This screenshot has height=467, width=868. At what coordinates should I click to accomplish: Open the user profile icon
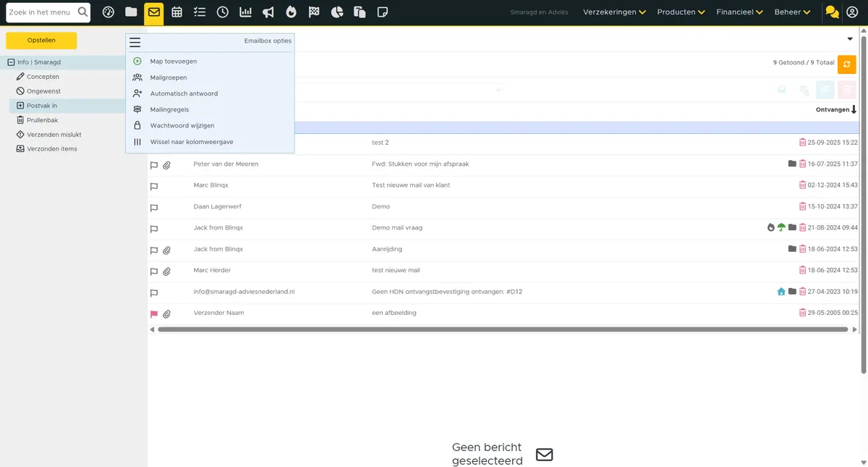tap(852, 12)
